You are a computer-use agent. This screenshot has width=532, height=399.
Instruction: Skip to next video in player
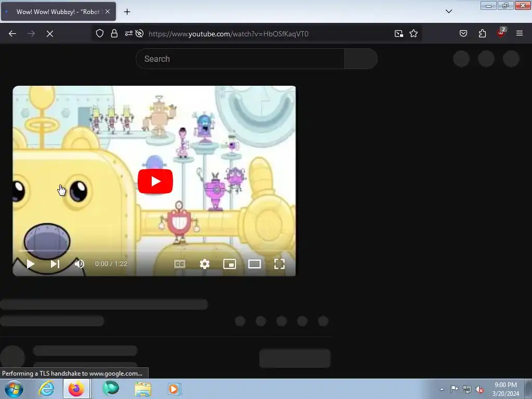point(55,264)
